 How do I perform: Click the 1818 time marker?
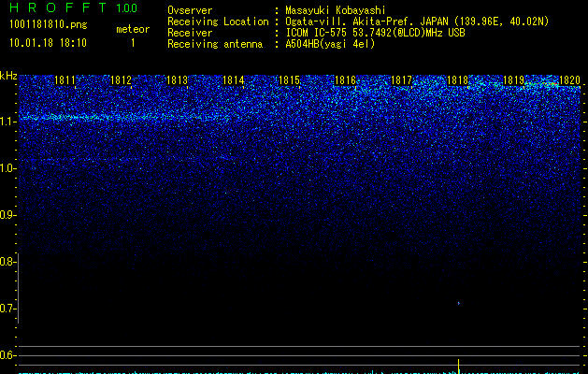pos(457,80)
